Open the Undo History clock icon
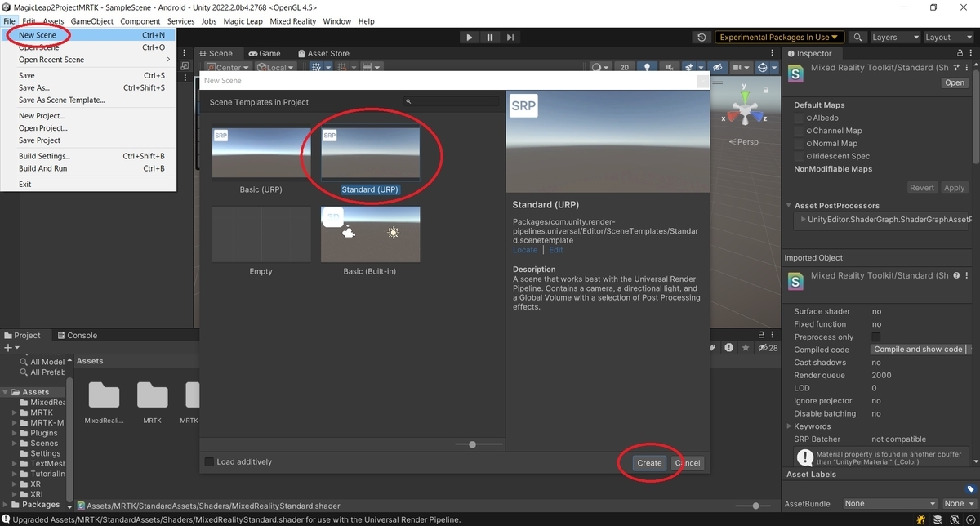The image size is (980, 526). tap(702, 38)
